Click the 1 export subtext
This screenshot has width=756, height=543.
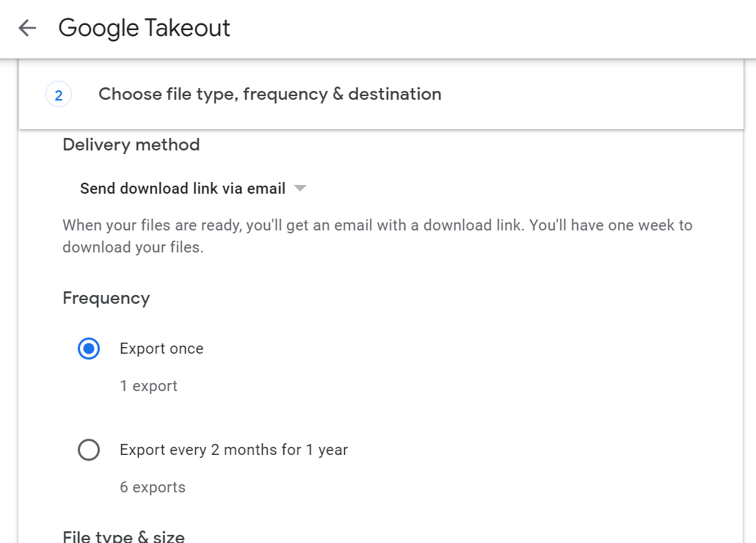149,386
